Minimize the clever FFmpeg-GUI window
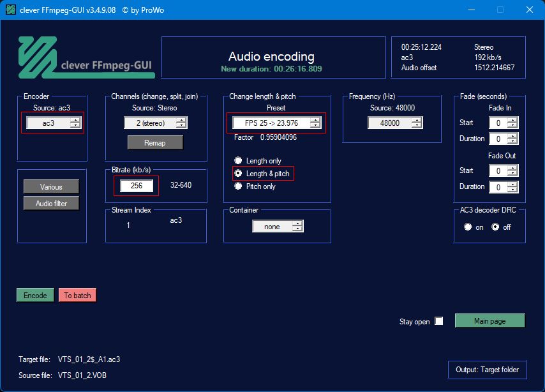The height and width of the screenshot is (392, 545). pyautogui.click(x=472, y=10)
